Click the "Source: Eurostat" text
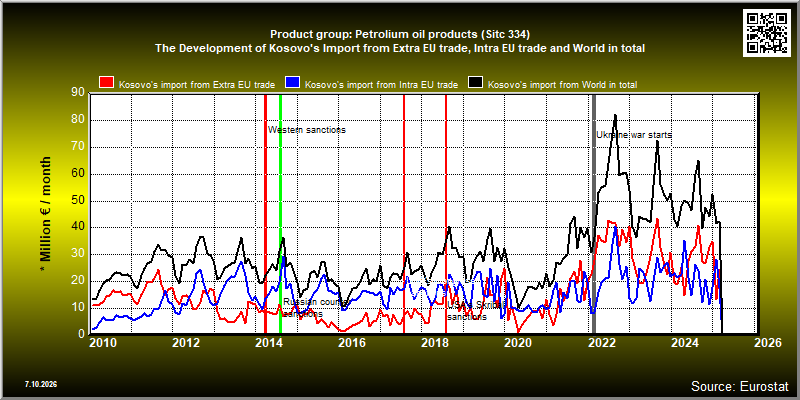Image resolution: width=800 pixels, height=400 pixels. pos(739,386)
